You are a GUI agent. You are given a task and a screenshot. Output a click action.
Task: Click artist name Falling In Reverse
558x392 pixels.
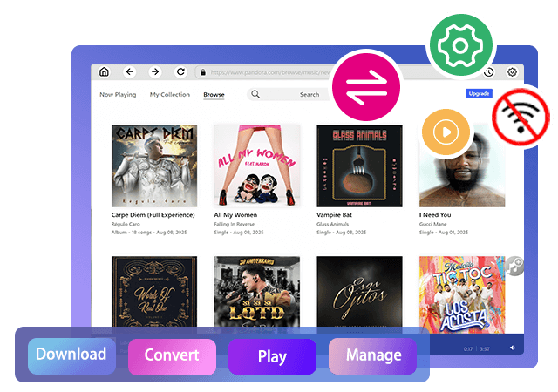(235, 224)
